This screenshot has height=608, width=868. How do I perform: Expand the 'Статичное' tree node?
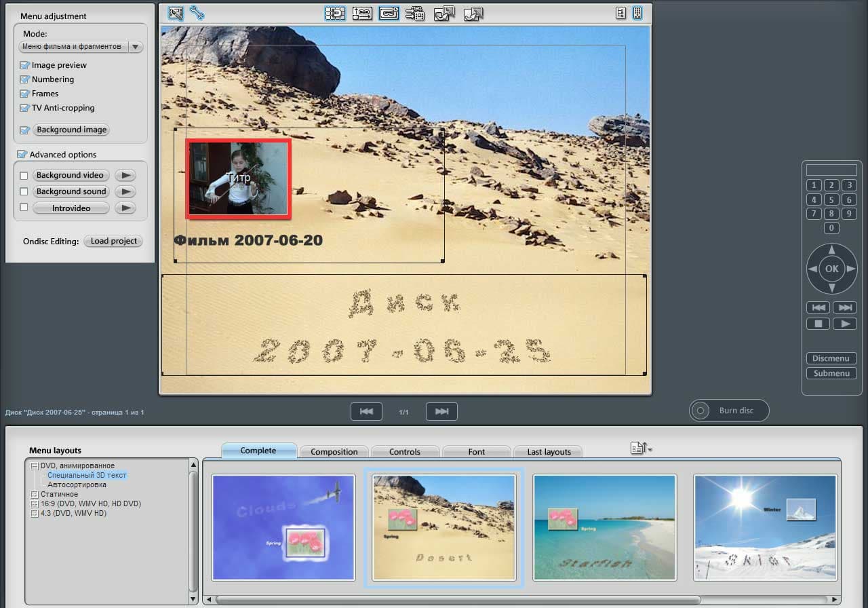point(35,495)
